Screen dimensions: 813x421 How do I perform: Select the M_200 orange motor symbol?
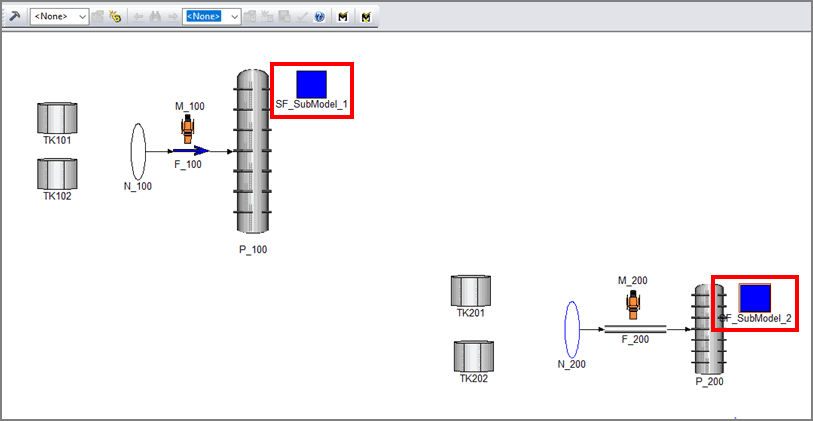[x=633, y=304]
